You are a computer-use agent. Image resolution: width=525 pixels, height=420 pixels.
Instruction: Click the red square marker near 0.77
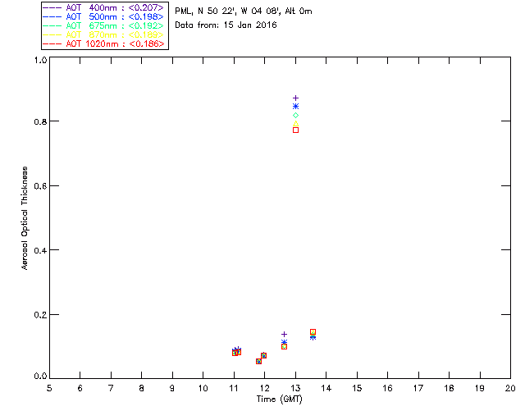(x=295, y=130)
